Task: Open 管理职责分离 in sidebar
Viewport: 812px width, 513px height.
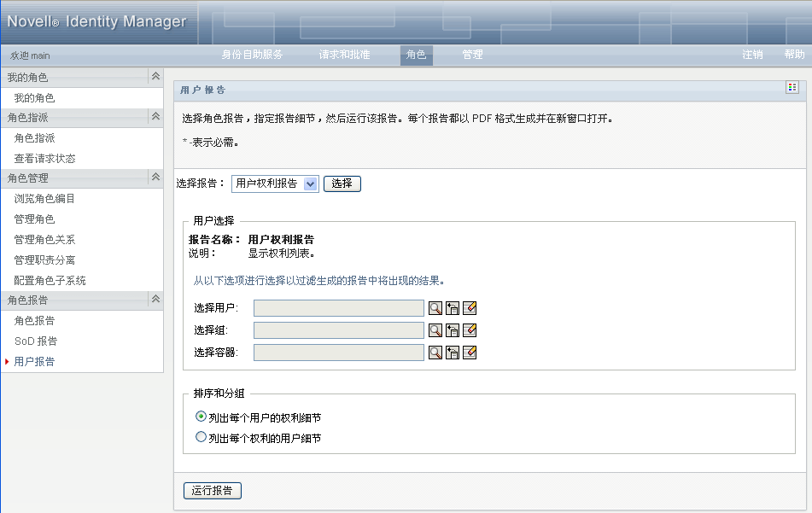Action: (44, 259)
